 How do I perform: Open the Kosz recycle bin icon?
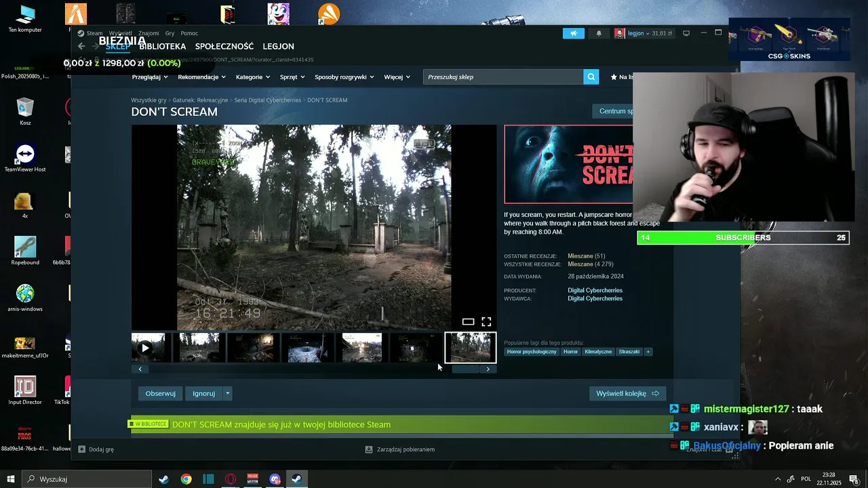[25, 112]
